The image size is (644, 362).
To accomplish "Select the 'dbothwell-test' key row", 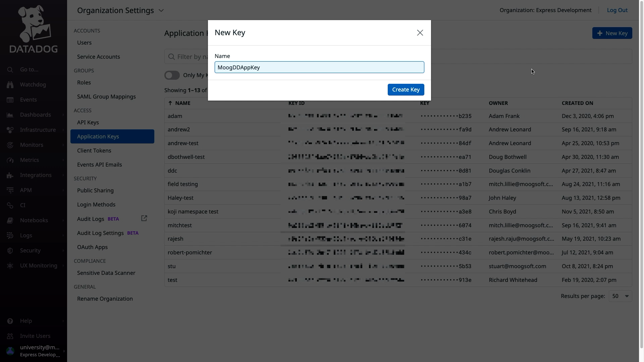I will point(398,157).
